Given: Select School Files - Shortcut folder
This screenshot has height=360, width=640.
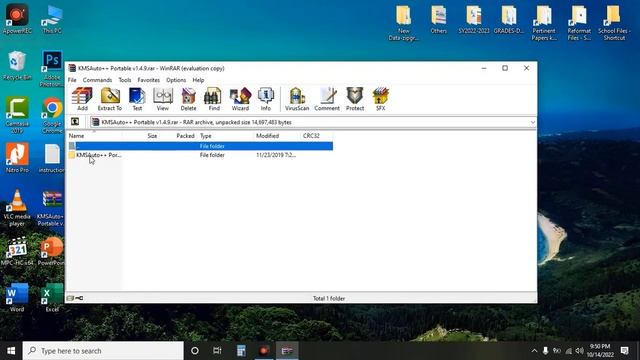Looking at the screenshot, I should (x=614, y=22).
